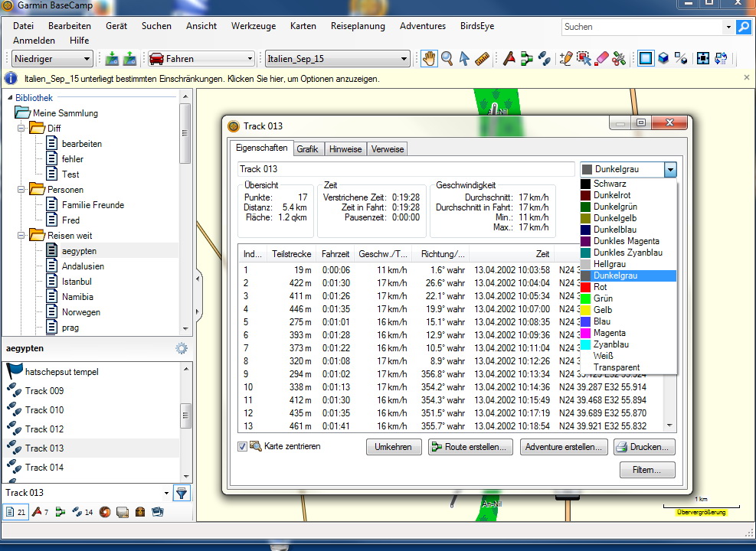This screenshot has height=551, width=756.
Task: Switch to 2D map view
Action: 646,59
